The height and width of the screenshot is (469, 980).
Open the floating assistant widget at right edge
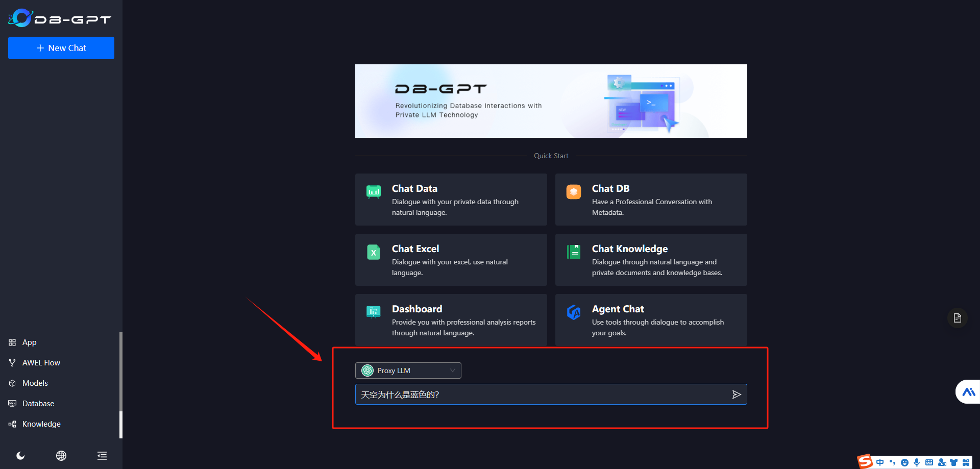968,392
